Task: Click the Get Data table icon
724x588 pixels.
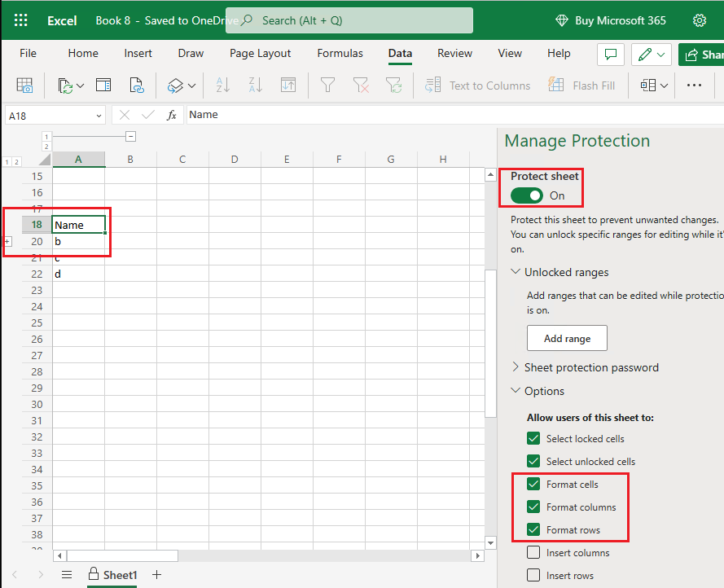Action: tap(24, 86)
